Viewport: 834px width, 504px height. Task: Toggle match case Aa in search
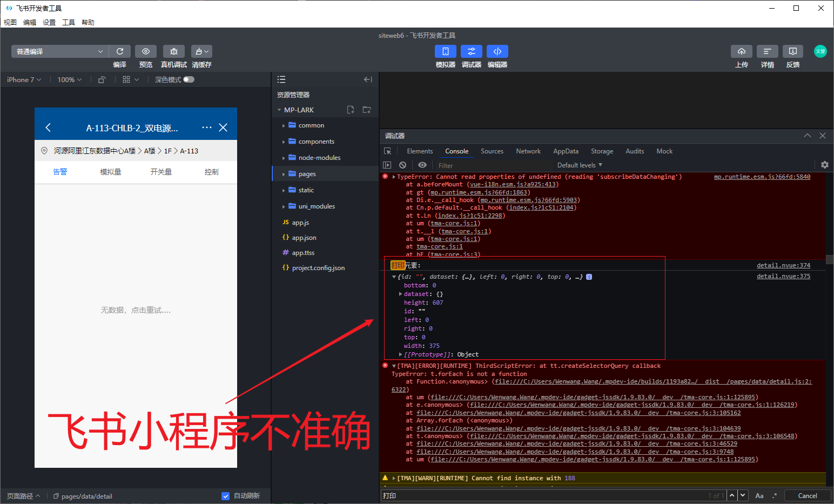coord(759,495)
